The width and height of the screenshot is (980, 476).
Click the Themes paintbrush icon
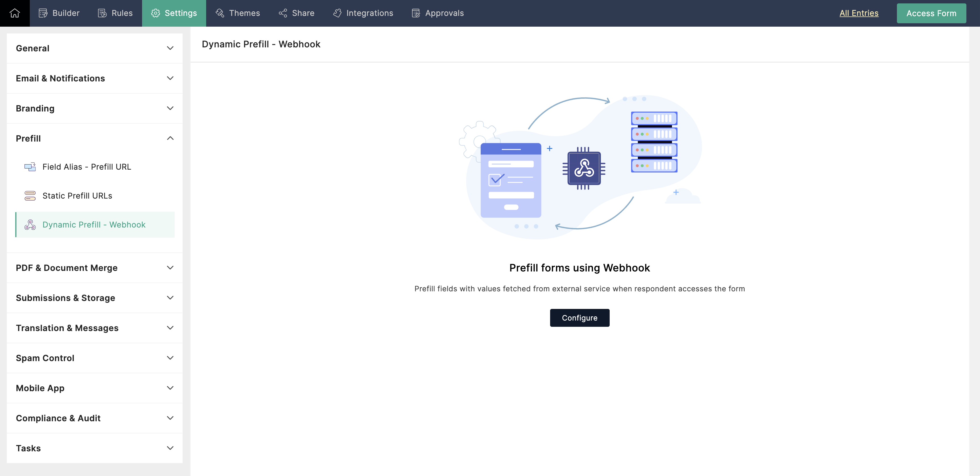220,13
